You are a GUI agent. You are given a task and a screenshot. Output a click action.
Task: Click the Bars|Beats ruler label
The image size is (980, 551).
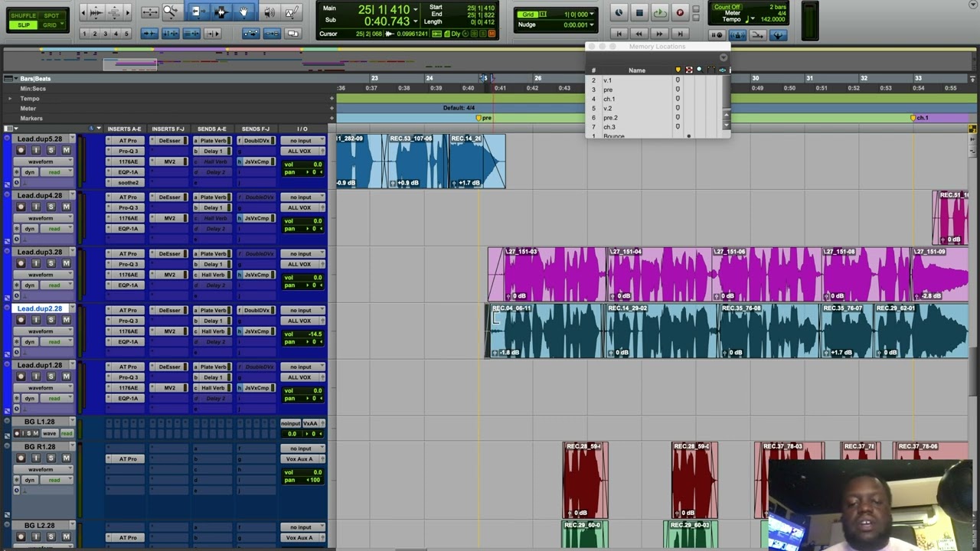pyautogui.click(x=35, y=79)
